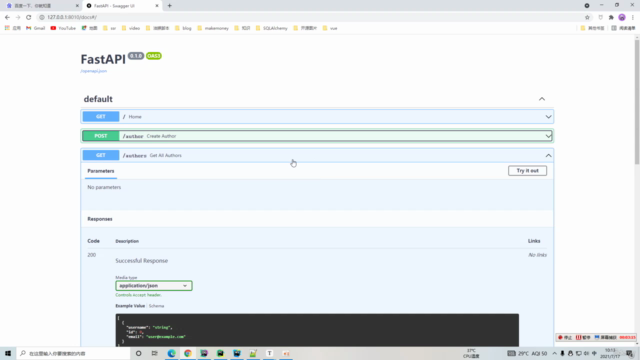This screenshot has width=640, height=360.
Task: Pause the screen recording
Action: [x=583, y=338]
